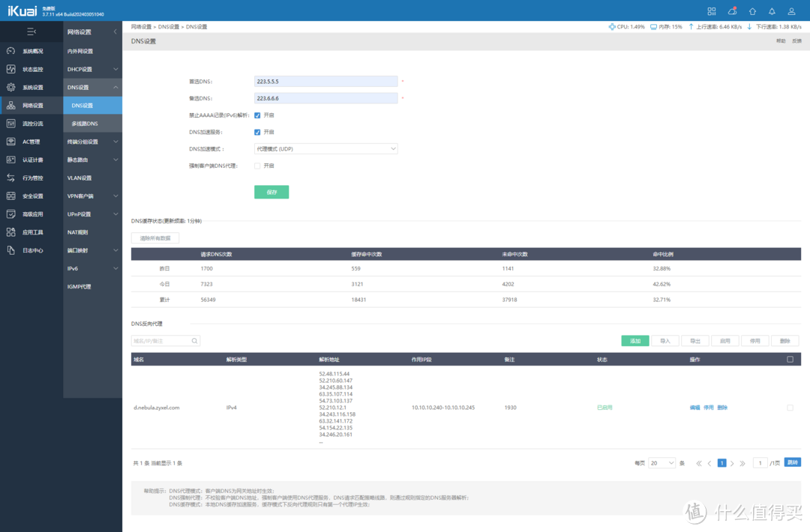
Task: Click the 首选DNS input field
Action: pos(325,81)
